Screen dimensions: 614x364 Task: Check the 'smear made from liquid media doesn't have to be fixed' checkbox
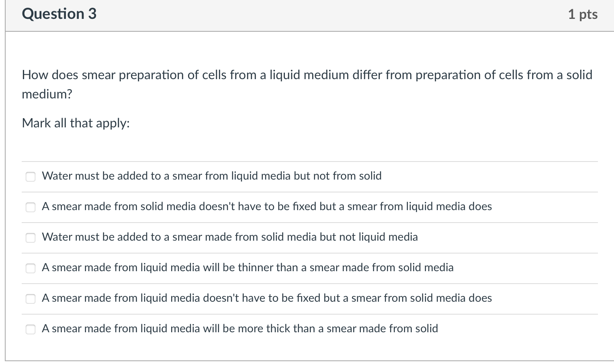click(31, 299)
